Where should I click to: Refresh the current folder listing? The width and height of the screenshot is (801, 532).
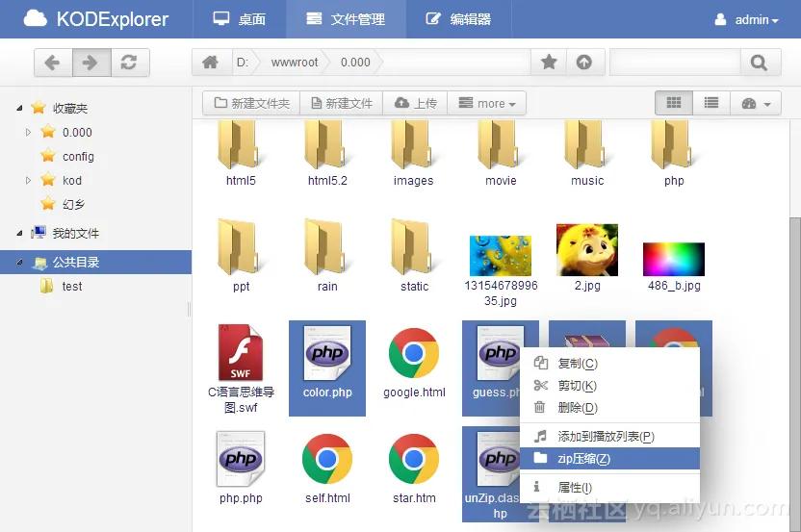click(129, 63)
